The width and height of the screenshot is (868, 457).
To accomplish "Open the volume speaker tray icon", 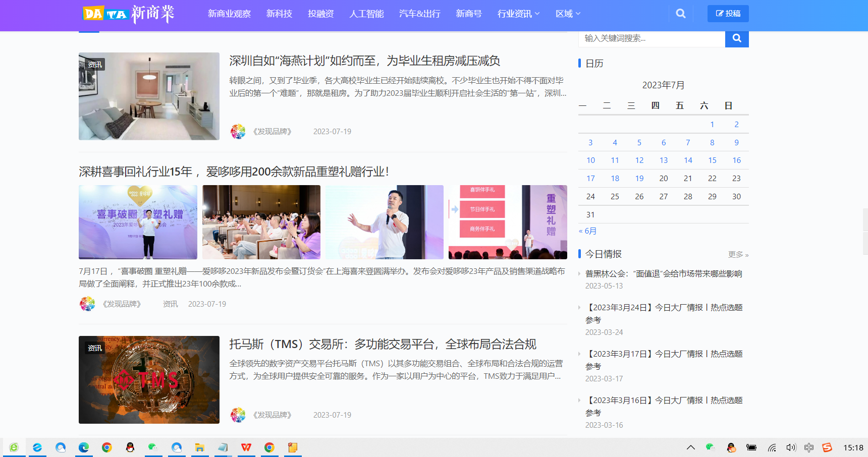I will (x=791, y=447).
